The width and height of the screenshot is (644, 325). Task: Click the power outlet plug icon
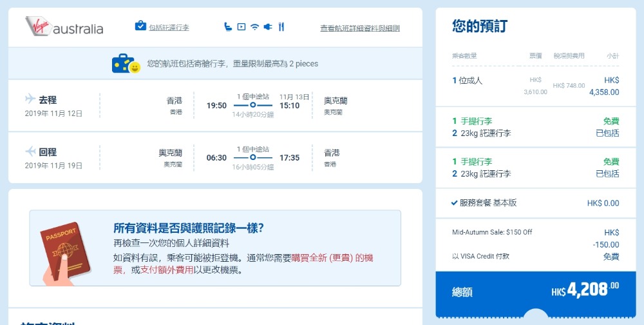(268, 27)
